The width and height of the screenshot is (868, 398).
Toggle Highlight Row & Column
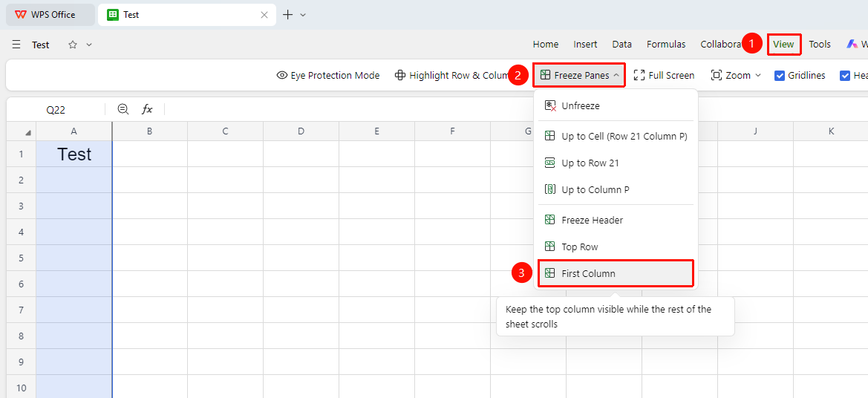(x=452, y=75)
